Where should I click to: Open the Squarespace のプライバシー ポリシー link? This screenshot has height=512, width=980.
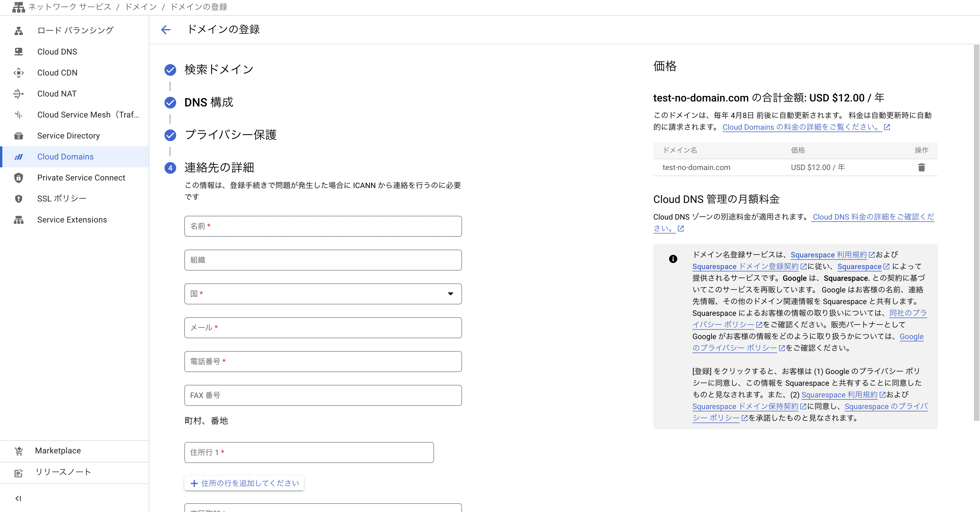[x=886, y=407]
